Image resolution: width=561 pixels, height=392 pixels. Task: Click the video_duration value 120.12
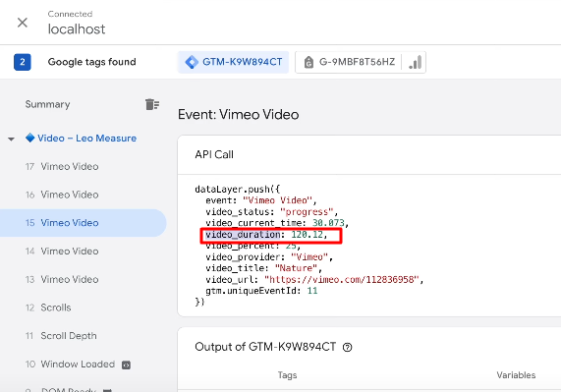pyautogui.click(x=307, y=234)
